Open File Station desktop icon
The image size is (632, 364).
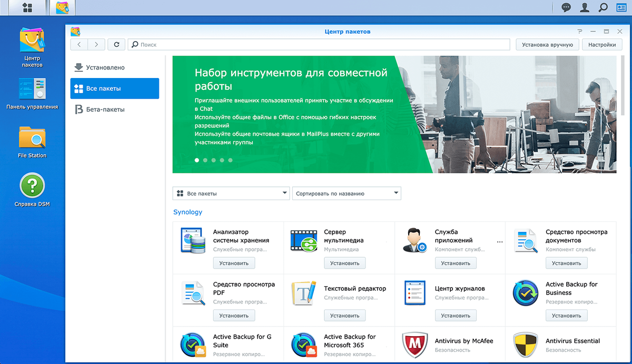[x=32, y=142]
